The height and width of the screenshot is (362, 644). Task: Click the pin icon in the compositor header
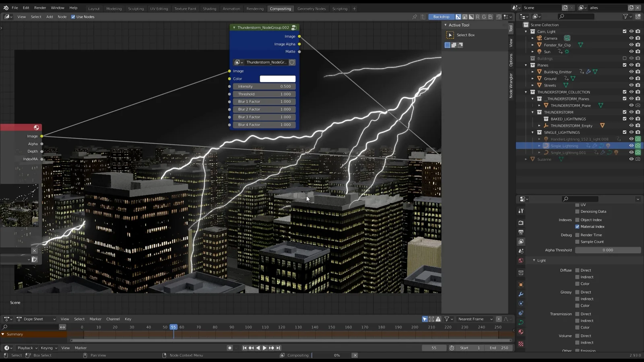tap(415, 16)
